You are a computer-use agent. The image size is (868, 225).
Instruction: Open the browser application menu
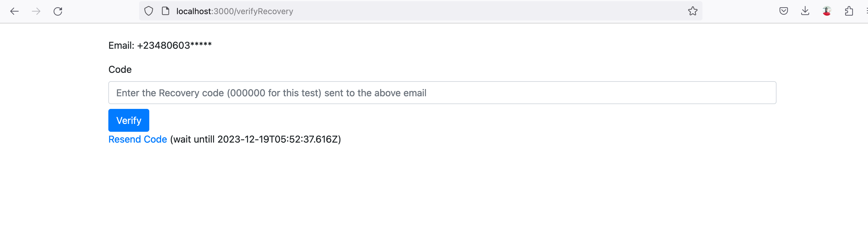[866, 11]
